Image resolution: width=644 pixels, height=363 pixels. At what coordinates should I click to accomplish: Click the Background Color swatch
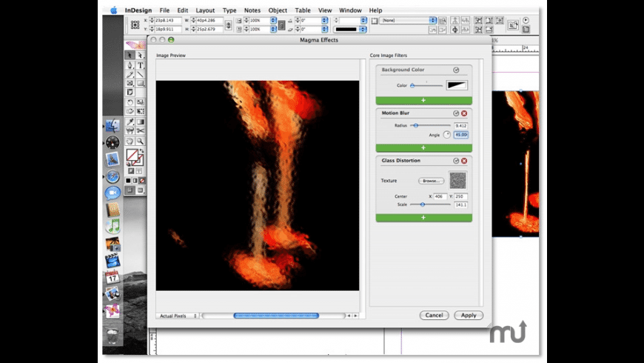(x=458, y=85)
